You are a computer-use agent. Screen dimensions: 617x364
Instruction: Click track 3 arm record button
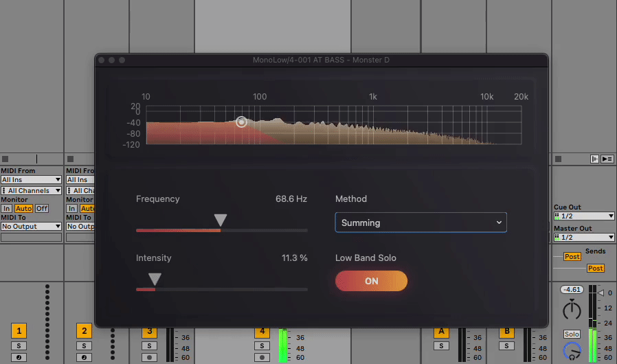click(150, 357)
